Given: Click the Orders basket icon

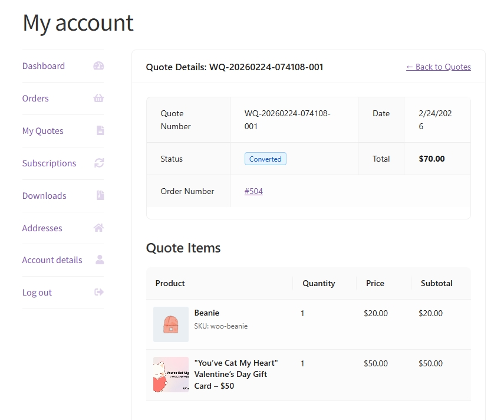Looking at the screenshot, I should [x=98, y=99].
